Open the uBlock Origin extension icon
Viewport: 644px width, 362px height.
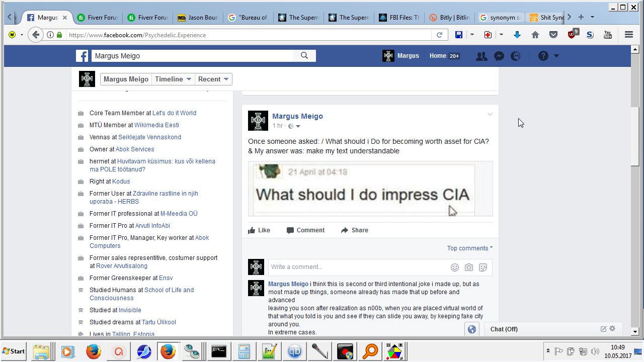573,34
